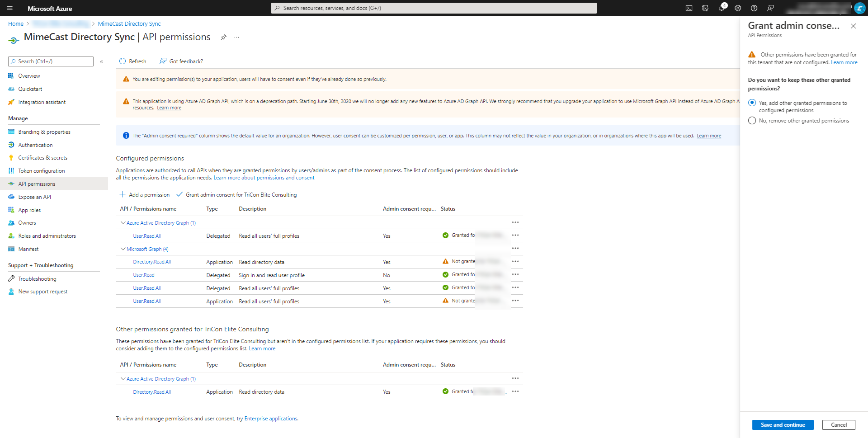Open the account avatar menu
Viewport: 868px width, 438px height.
point(859,8)
